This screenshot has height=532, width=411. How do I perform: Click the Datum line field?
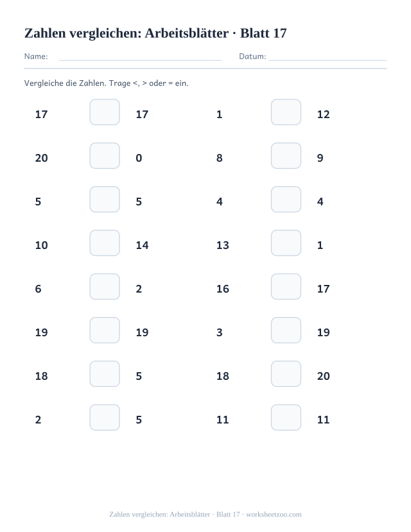[328, 56]
